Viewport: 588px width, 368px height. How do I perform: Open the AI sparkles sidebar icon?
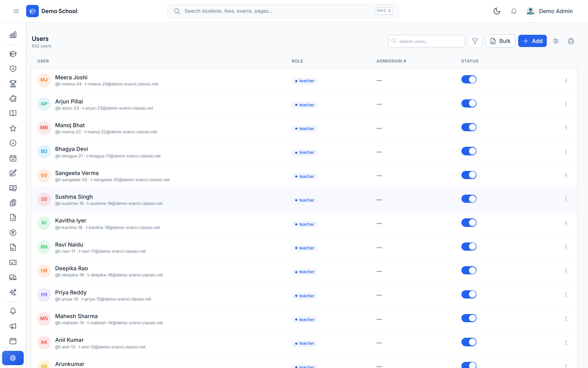click(13, 292)
